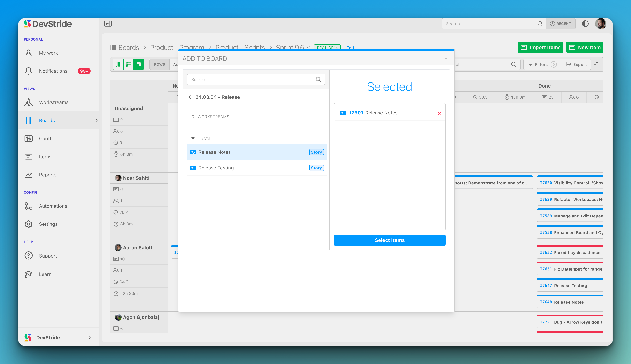Remove I7601 Release Notes from Selected

[440, 113]
